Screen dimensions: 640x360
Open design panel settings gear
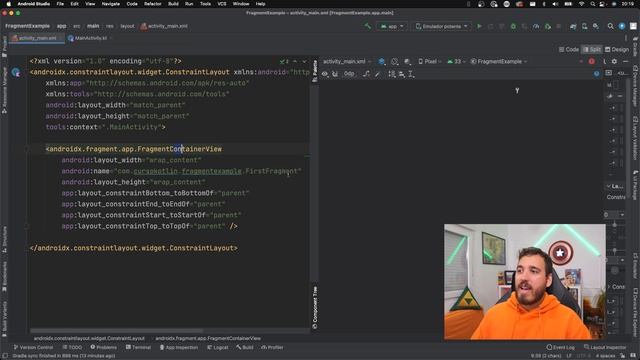614,62
